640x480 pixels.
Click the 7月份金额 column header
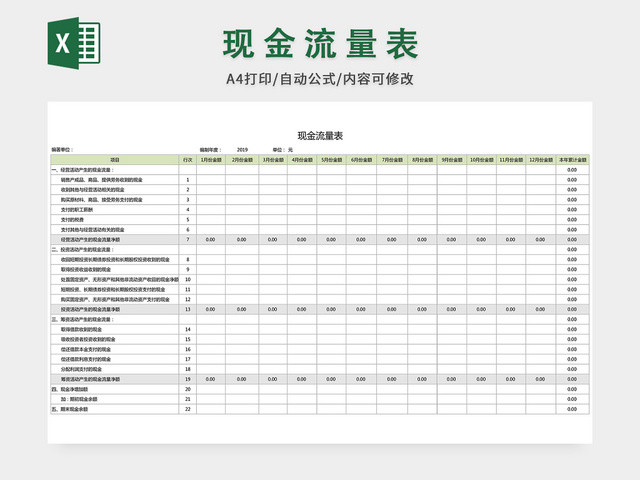(392, 160)
